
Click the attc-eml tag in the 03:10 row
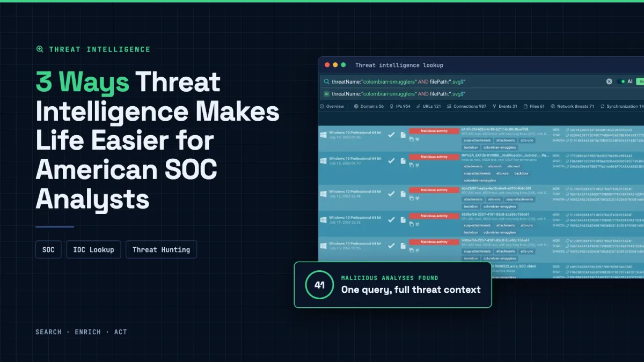[514, 166]
